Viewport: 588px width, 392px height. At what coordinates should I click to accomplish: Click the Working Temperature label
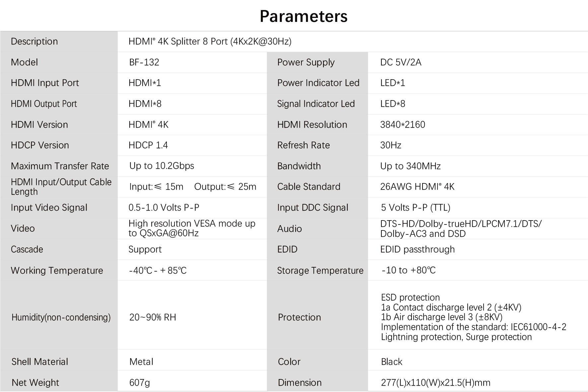coord(57,271)
